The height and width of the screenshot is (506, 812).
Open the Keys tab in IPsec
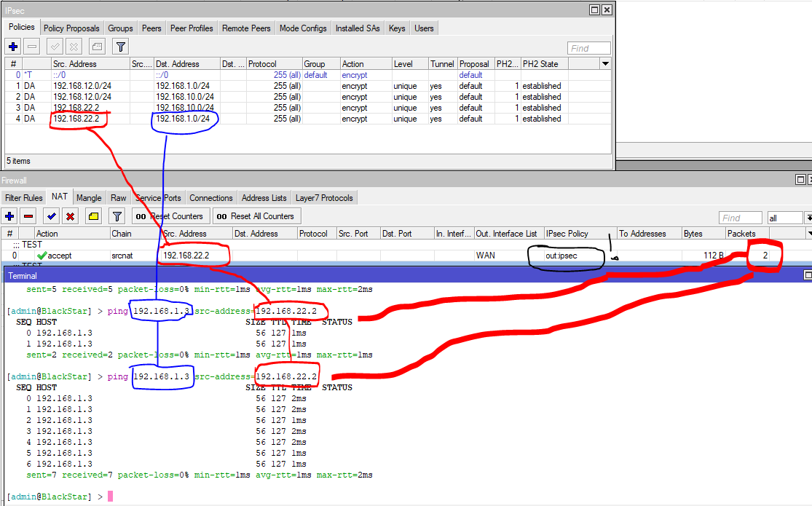click(x=397, y=28)
